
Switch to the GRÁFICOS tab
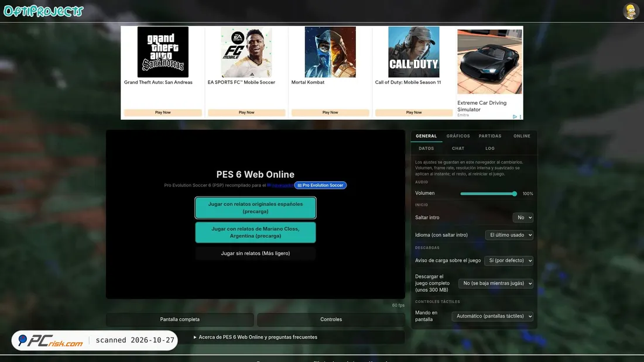(x=458, y=136)
